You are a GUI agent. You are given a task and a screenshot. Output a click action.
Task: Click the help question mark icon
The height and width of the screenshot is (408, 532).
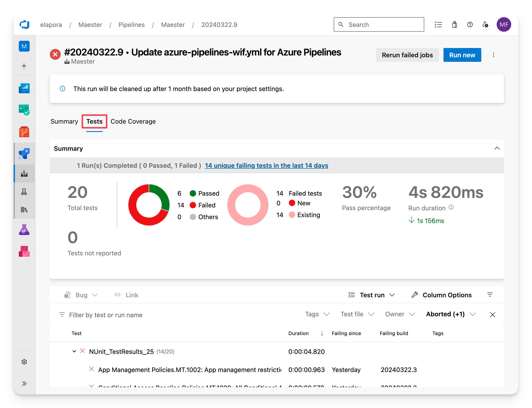point(470,24)
